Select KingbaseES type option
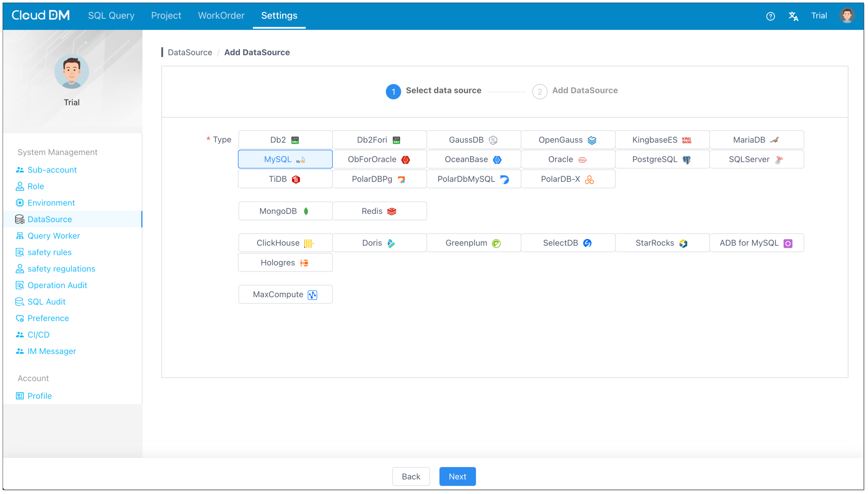868x494 pixels. 662,140
